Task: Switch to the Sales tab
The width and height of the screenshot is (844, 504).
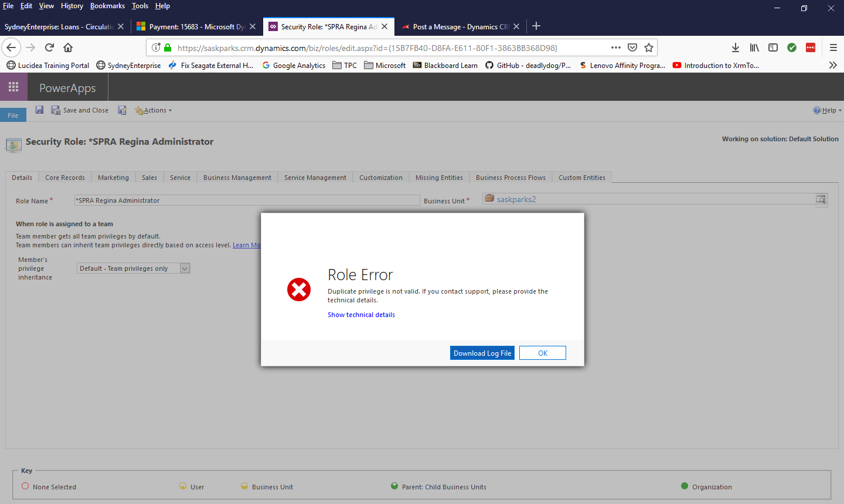Action: pos(149,178)
